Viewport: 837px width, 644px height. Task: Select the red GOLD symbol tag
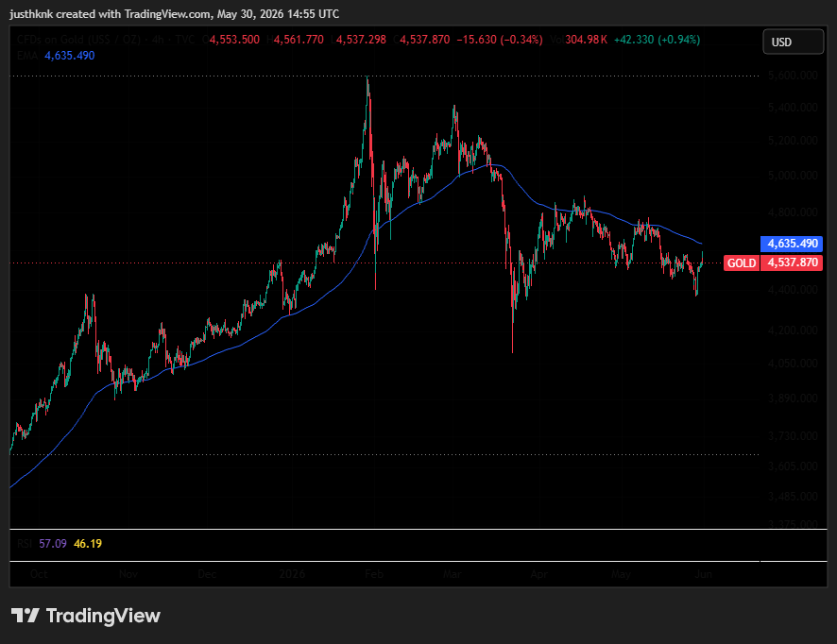(x=742, y=263)
